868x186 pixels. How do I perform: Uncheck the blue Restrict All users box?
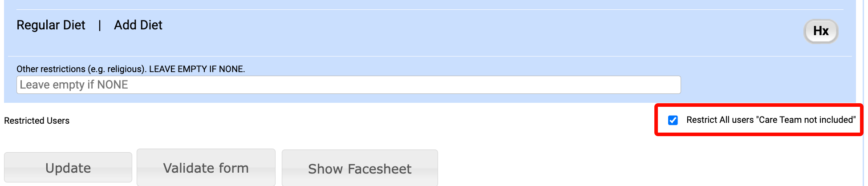(673, 120)
